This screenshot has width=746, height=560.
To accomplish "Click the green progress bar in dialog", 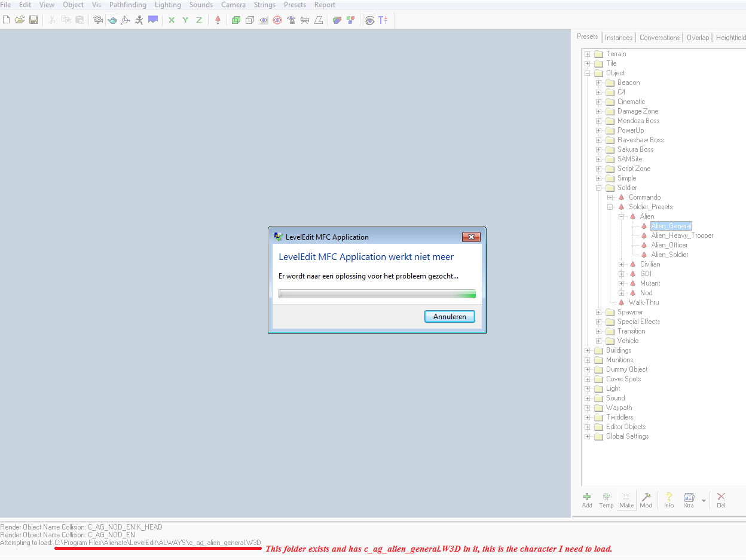I will [x=377, y=294].
